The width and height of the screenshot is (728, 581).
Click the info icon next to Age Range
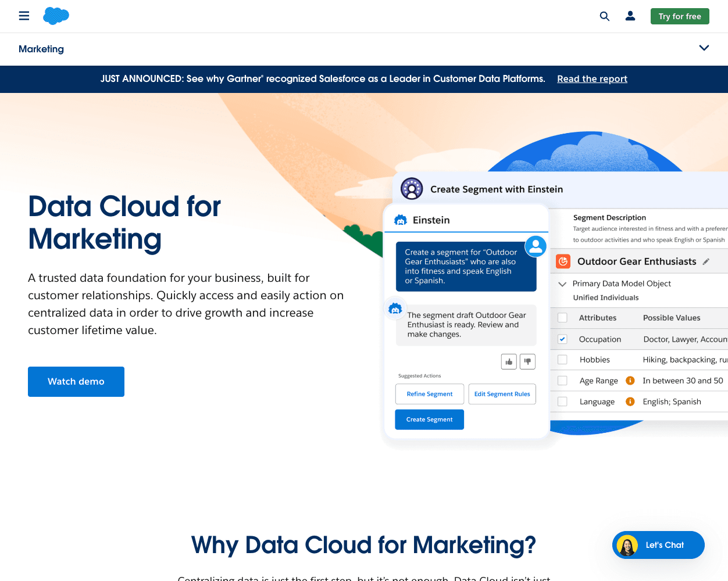point(630,381)
